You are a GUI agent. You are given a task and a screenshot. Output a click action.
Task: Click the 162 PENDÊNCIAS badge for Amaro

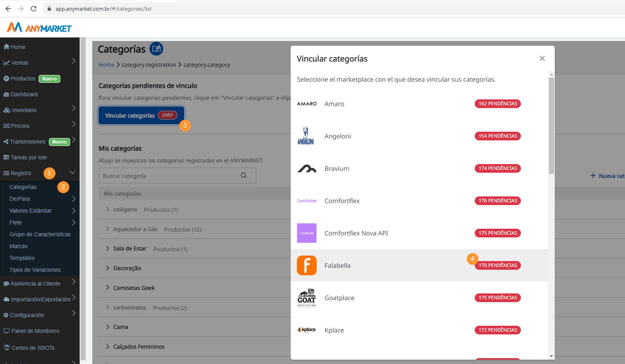click(498, 104)
